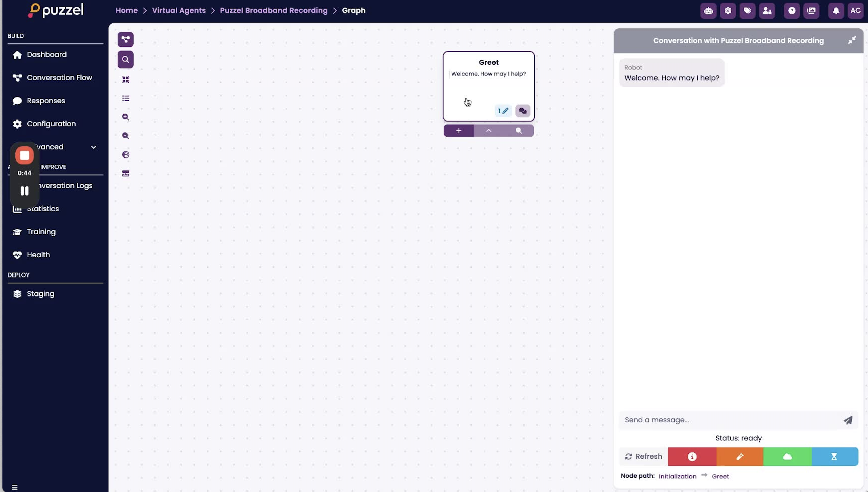Click the graph flow view icon in toolbar

click(x=125, y=40)
